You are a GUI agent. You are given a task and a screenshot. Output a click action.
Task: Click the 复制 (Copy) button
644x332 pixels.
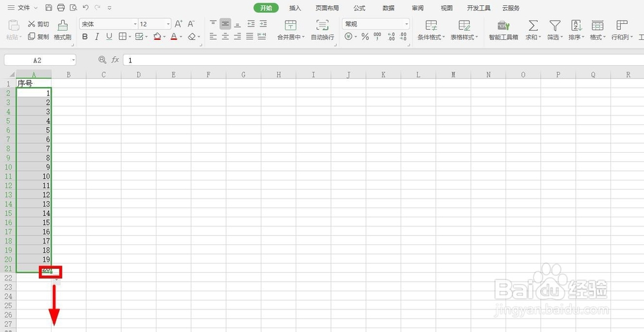38,37
